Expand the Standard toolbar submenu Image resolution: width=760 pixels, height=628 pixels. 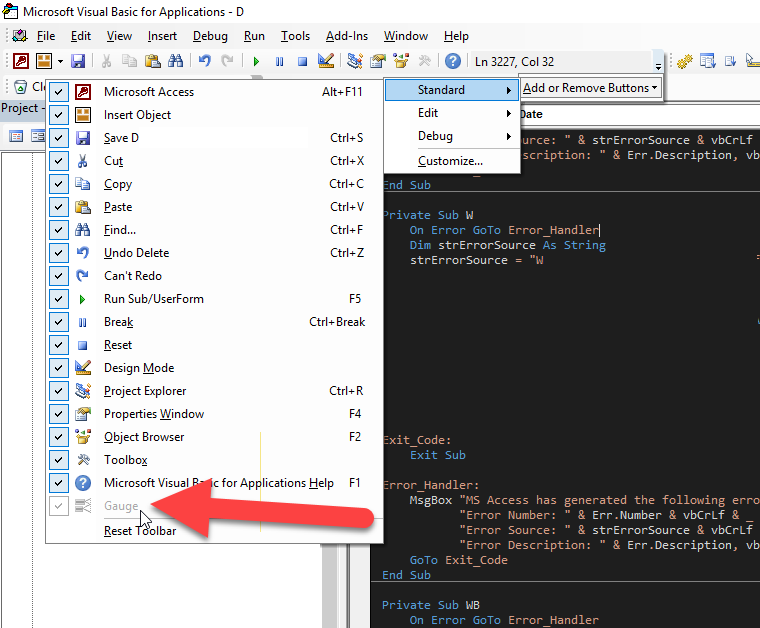pos(452,90)
